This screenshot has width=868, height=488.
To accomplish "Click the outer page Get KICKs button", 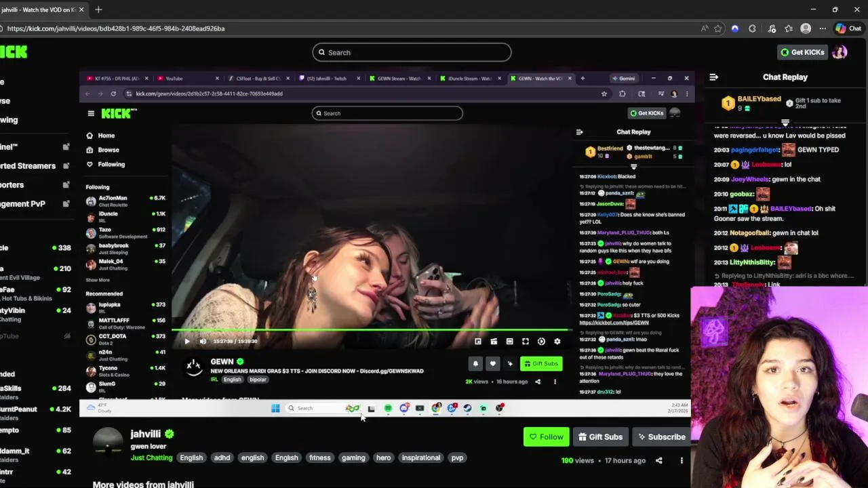I will (x=802, y=52).
